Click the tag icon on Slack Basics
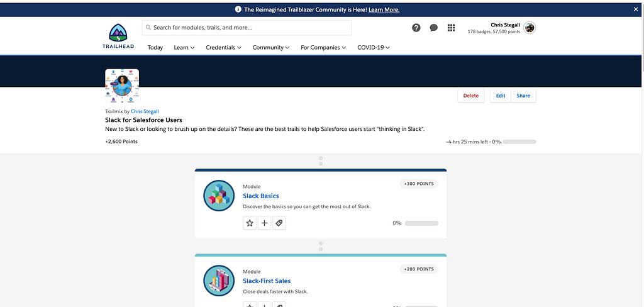The width and height of the screenshot is (644, 307). (x=279, y=223)
